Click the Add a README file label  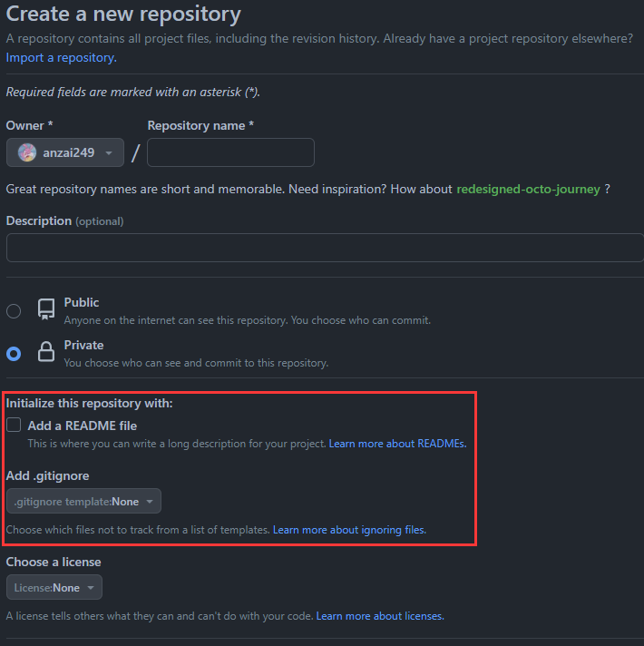[x=83, y=426]
